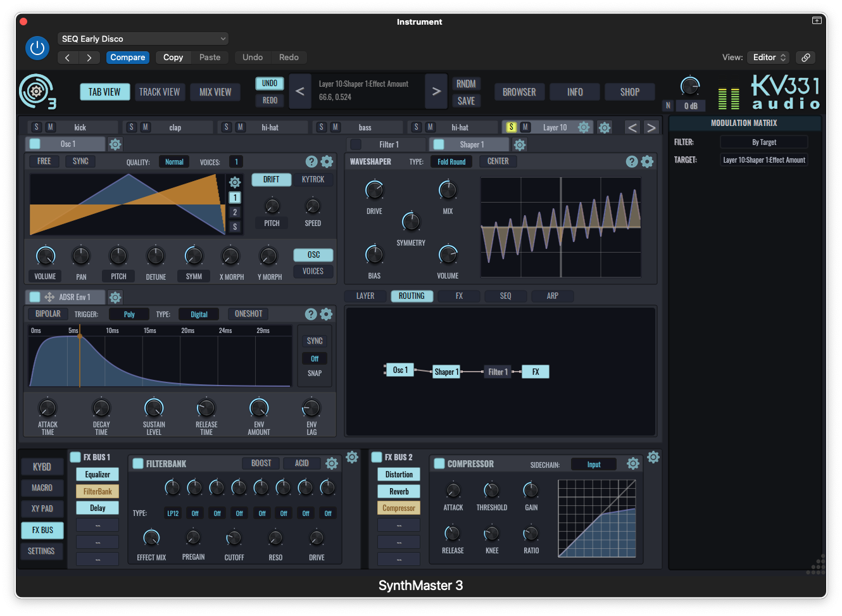The width and height of the screenshot is (842, 616).
Task: Open the SEQ Early Disco preset dropdown
Action: (x=142, y=38)
